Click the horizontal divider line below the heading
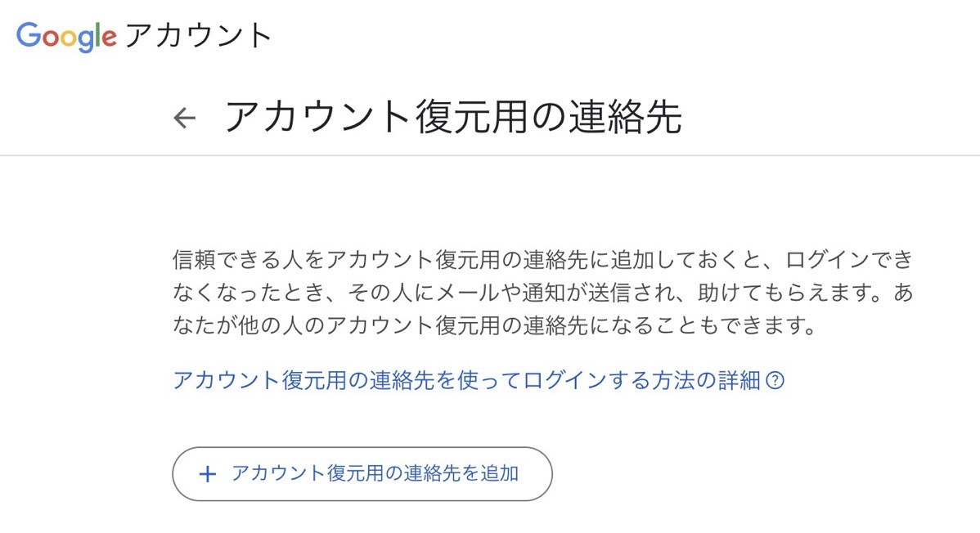This screenshot has height=533, width=980. (490, 155)
